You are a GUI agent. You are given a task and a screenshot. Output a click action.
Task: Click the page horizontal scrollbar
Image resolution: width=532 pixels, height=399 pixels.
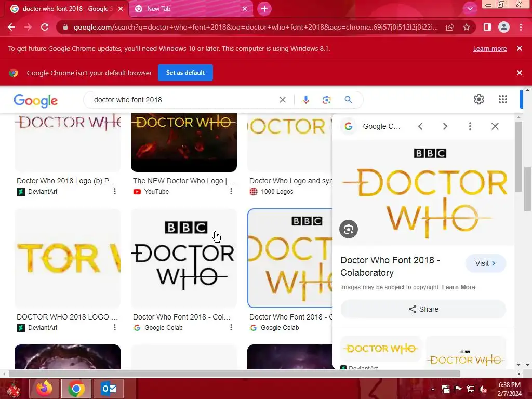pos(234,374)
